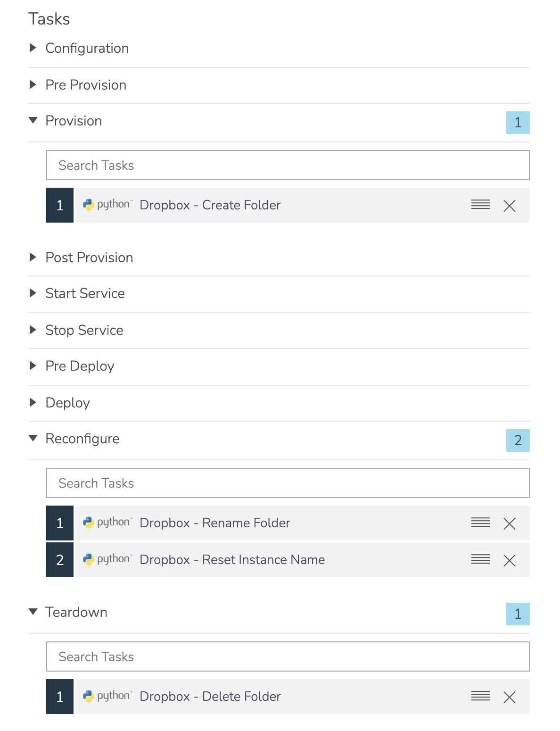This screenshot has height=731, width=560.
Task: Remove the Dropbox - Rename Folder task
Action: click(x=510, y=523)
